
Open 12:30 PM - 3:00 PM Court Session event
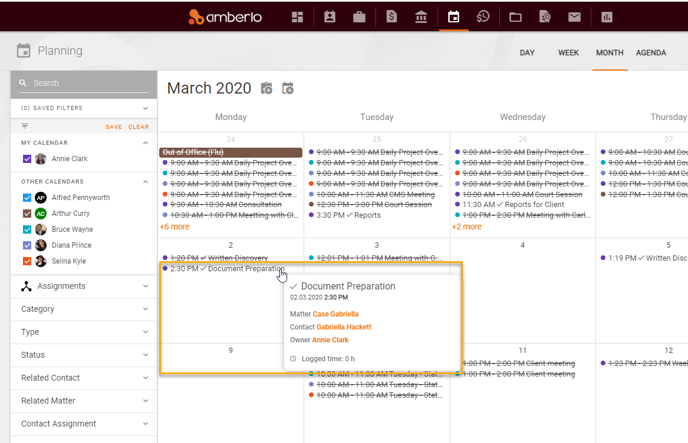[x=370, y=205]
